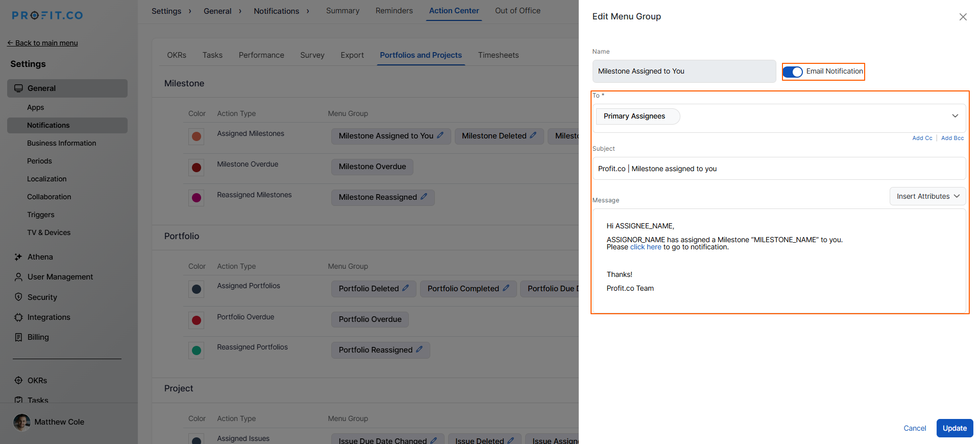
Task: Click edit pencil on Portfolio Deleted chip
Action: [406, 288]
